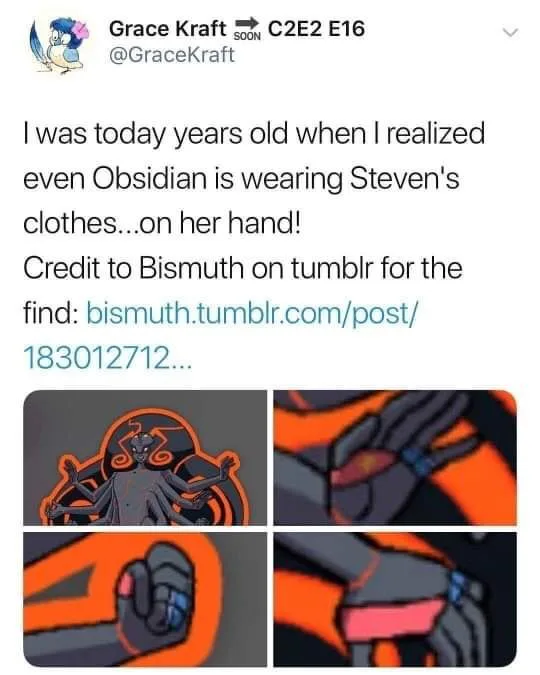This screenshot has width=540, height=675.
Task: Open Grace Kraft's bird profile avatar
Action: pos(59,44)
